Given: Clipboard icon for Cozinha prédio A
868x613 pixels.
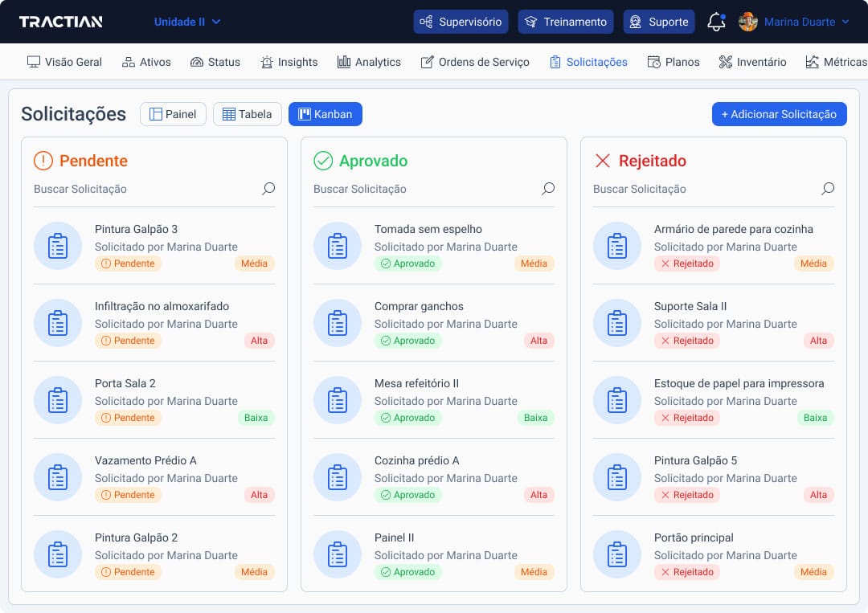Looking at the screenshot, I should click(x=338, y=477).
